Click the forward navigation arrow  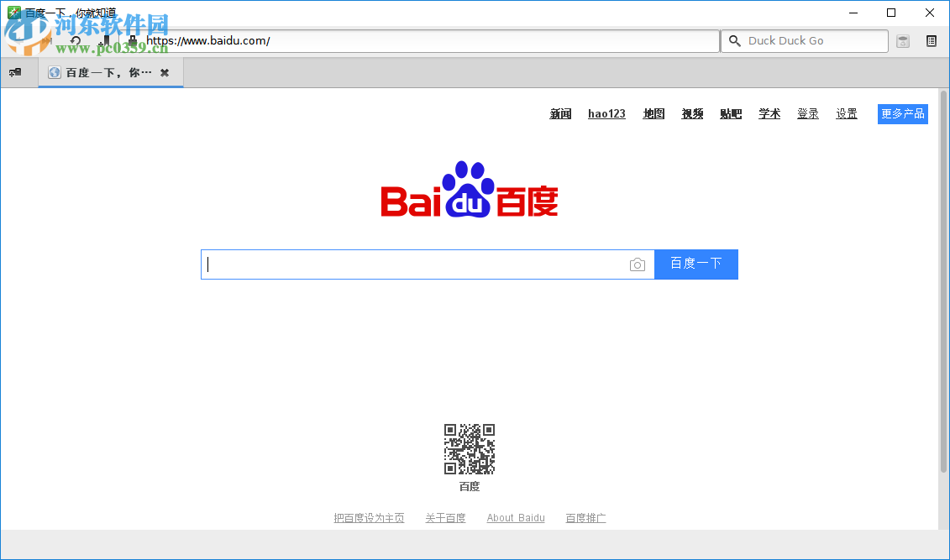point(47,40)
